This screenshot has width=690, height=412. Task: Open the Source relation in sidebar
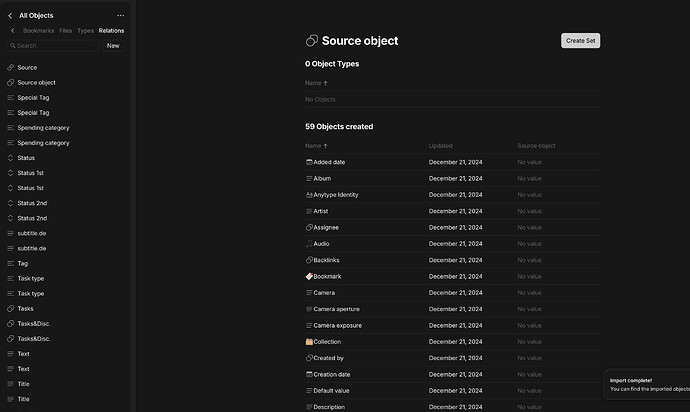pos(27,67)
